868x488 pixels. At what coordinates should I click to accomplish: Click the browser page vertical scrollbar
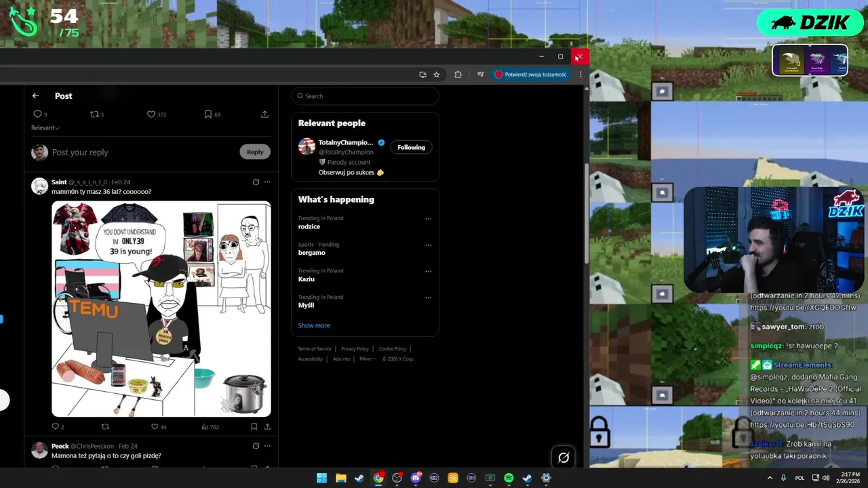pos(586,213)
